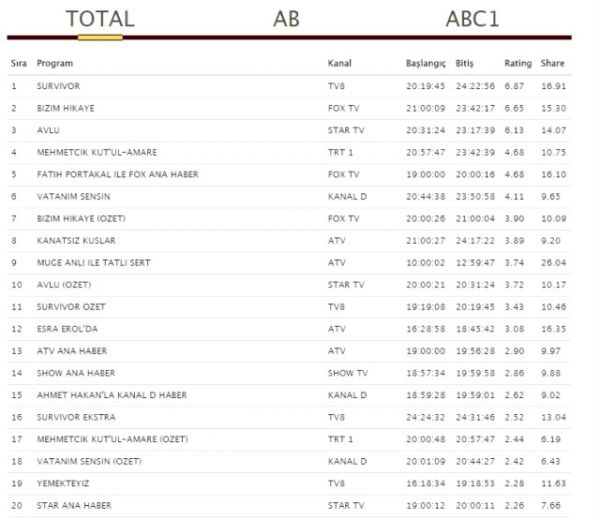Select MEHMETCIK KUT'UL-AMARE (OZET) program

112,439
